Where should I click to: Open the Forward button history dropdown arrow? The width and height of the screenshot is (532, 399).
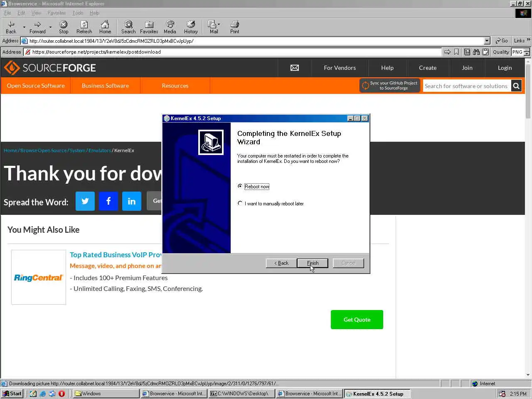50,27
